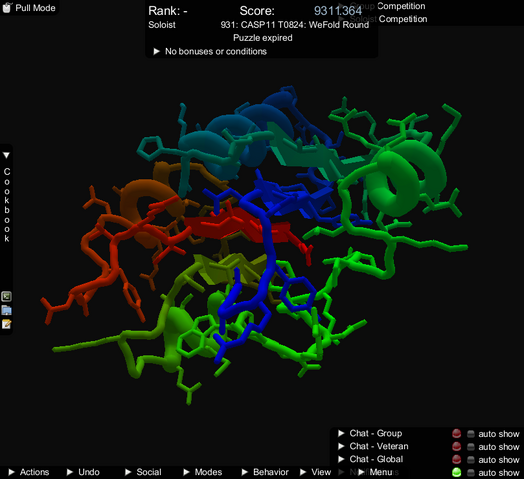
Task: Click the green notification status ball
Action: (x=456, y=472)
